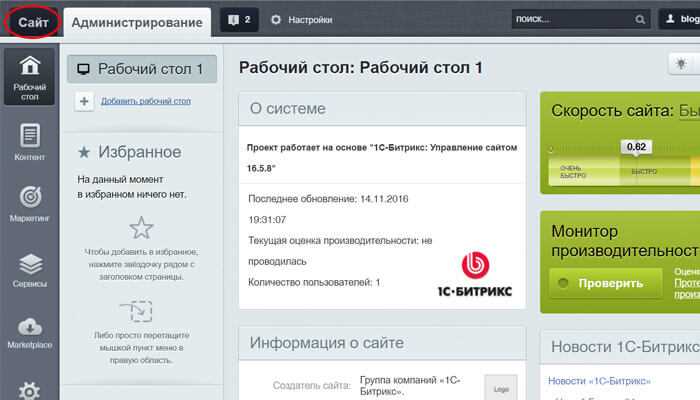This screenshot has height=400, width=700.
Task: Click Проверить performance button
Action: point(606,283)
